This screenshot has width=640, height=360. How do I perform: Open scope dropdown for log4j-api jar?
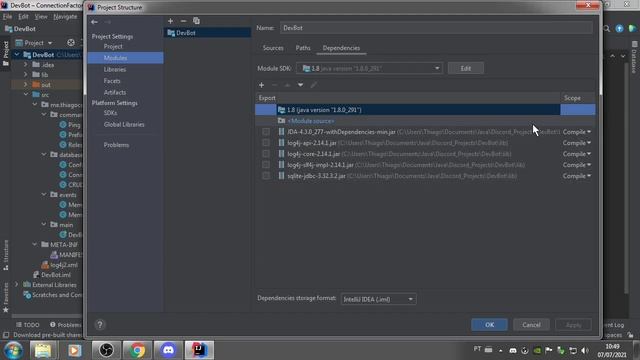tap(577, 143)
